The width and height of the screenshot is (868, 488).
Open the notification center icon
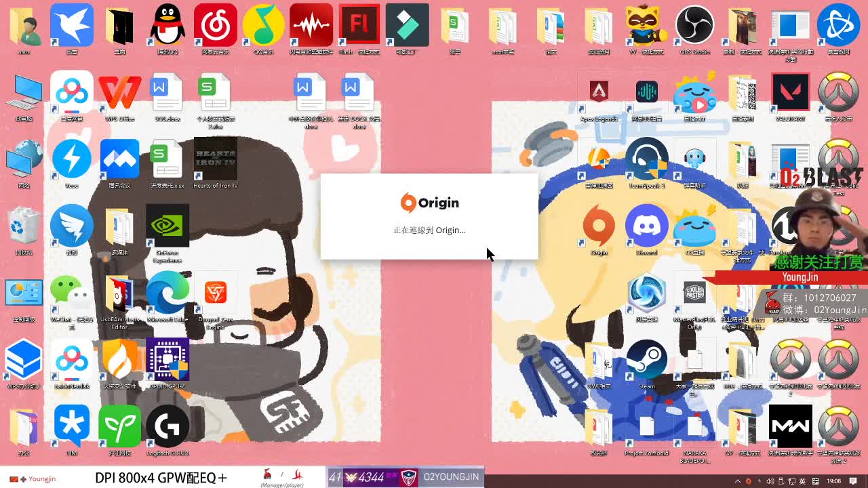pos(854,481)
